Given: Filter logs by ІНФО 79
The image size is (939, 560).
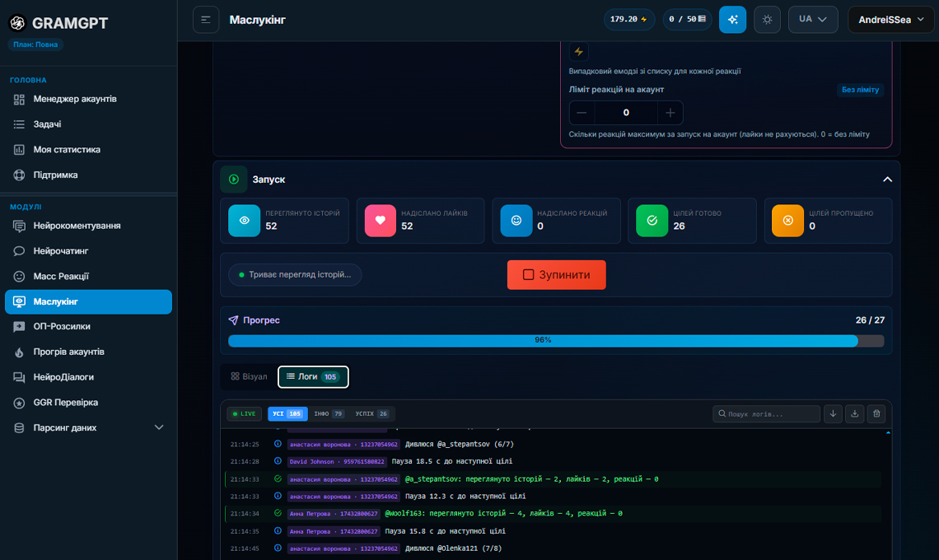Looking at the screenshot, I should tap(329, 414).
